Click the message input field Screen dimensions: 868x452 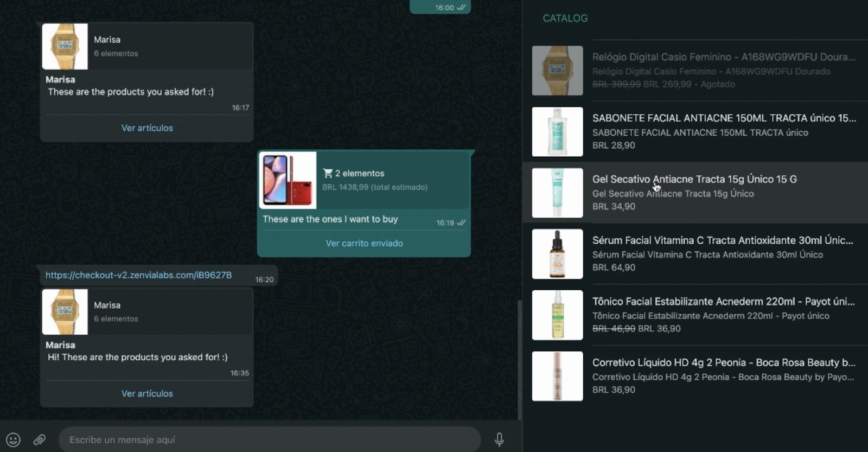click(x=270, y=440)
